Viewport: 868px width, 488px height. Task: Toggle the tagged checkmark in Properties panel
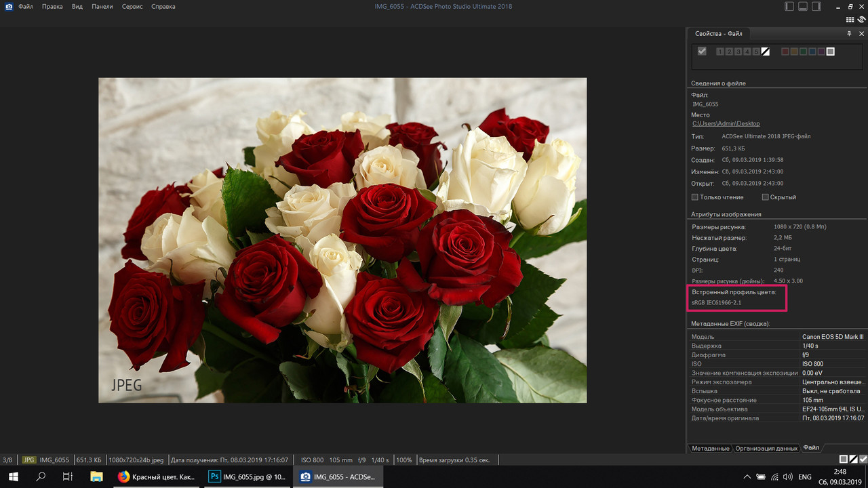tap(702, 52)
